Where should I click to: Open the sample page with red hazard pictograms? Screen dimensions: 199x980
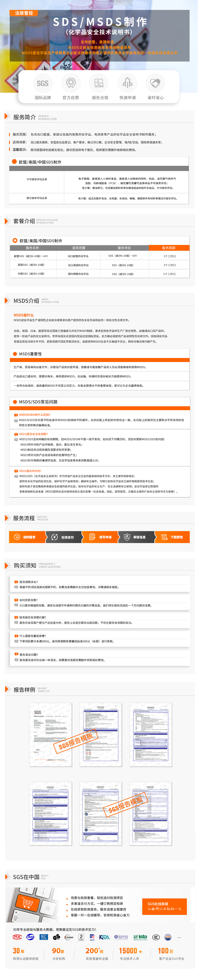[x=101, y=735]
